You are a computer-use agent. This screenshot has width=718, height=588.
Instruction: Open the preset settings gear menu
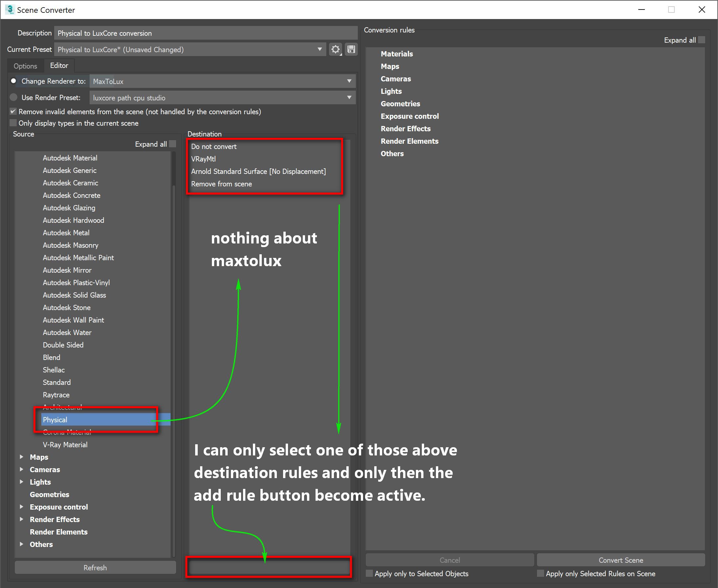coord(336,50)
